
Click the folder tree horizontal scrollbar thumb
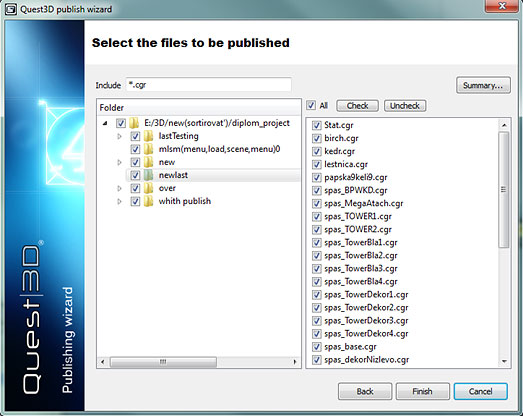163,362
